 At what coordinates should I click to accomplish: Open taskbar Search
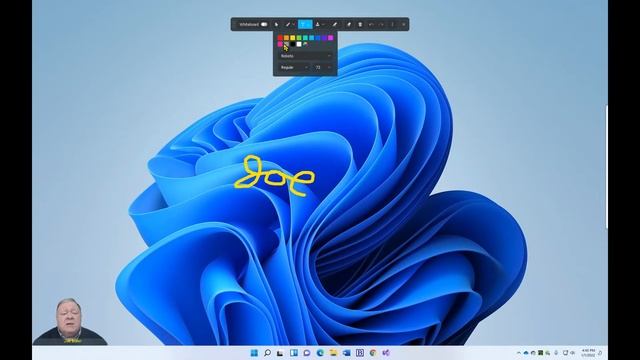[267, 353]
